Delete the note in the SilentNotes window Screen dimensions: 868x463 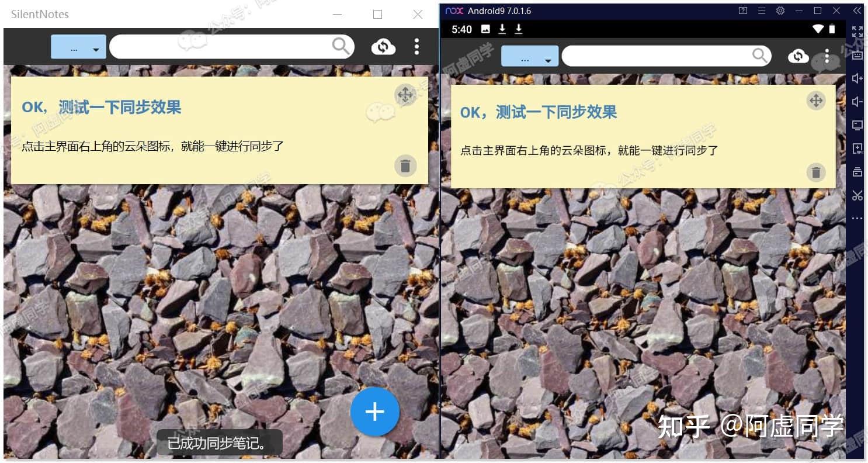[x=405, y=165]
